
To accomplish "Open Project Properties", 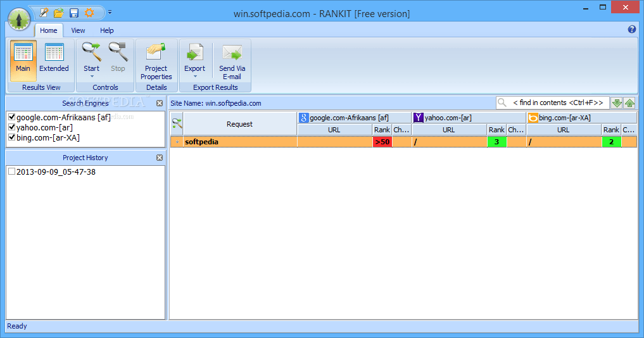I will (156, 60).
